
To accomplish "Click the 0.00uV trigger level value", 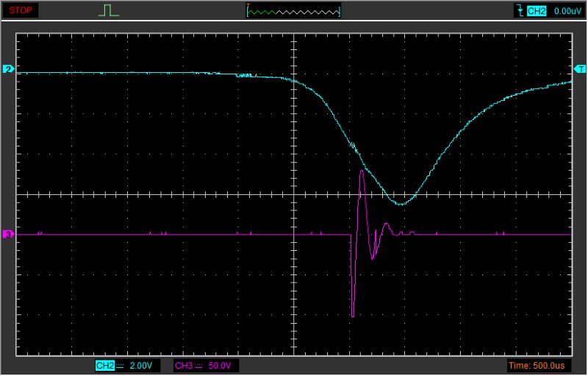I will point(567,11).
